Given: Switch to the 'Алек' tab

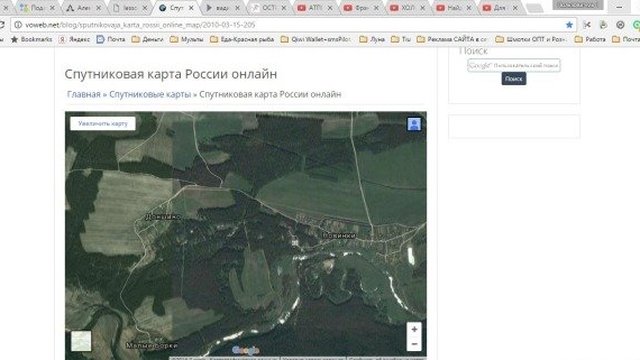Looking at the screenshot, I should [84, 8].
